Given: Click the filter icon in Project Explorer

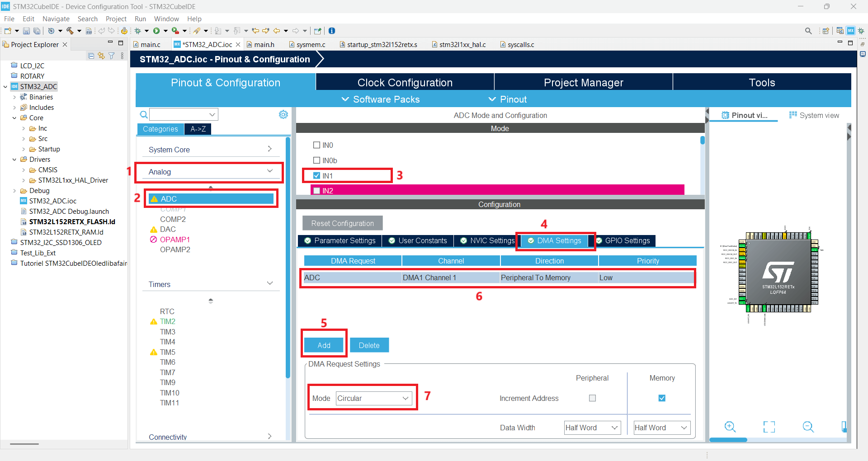Looking at the screenshot, I should point(112,56).
